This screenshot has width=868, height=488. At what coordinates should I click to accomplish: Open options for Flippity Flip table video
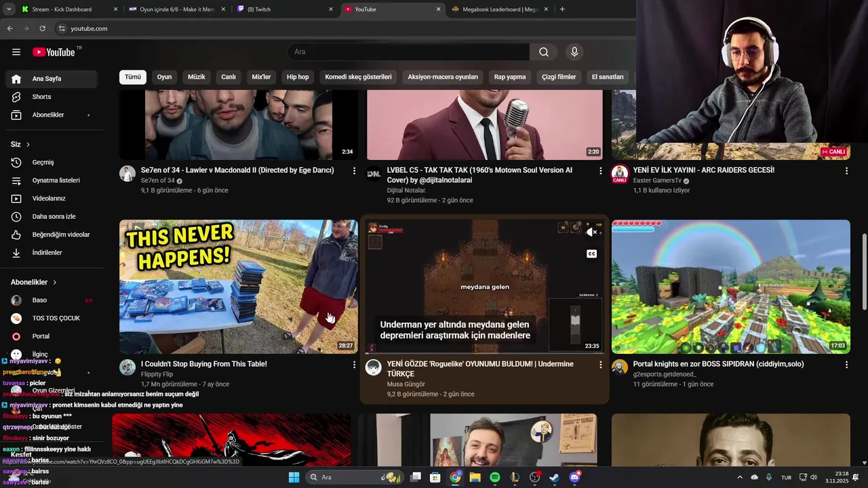tap(354, 365)
